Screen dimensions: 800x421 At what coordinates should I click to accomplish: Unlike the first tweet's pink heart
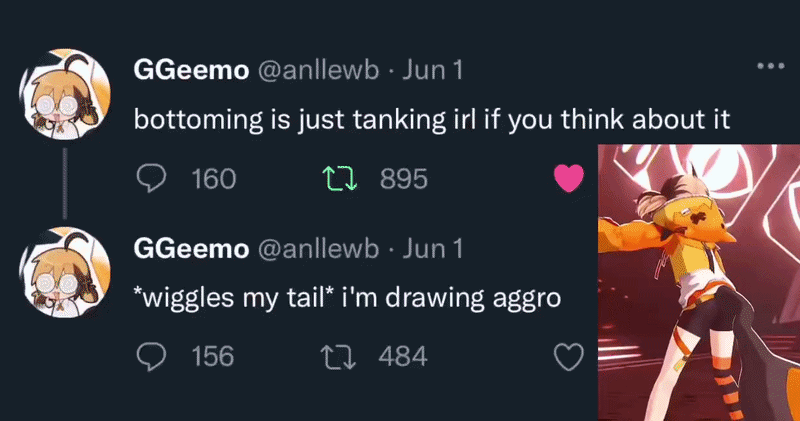568,178
